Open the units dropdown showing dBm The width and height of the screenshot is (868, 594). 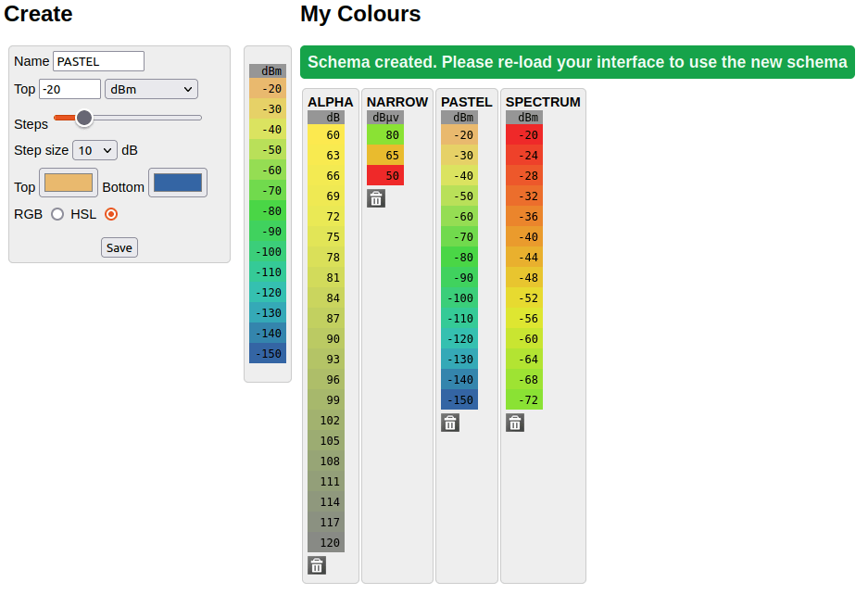(150, 89)
